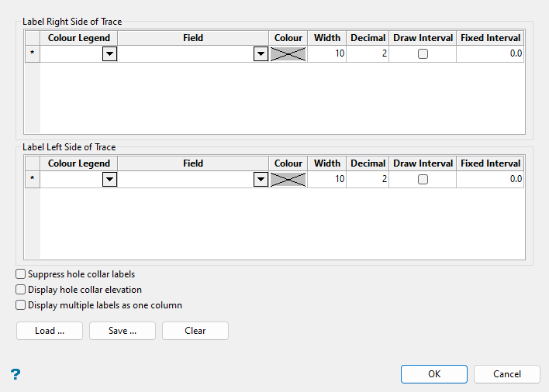The image size is (549, 392).
Task: Click the blue question mark help icon
Action: [x=15, y=374]
